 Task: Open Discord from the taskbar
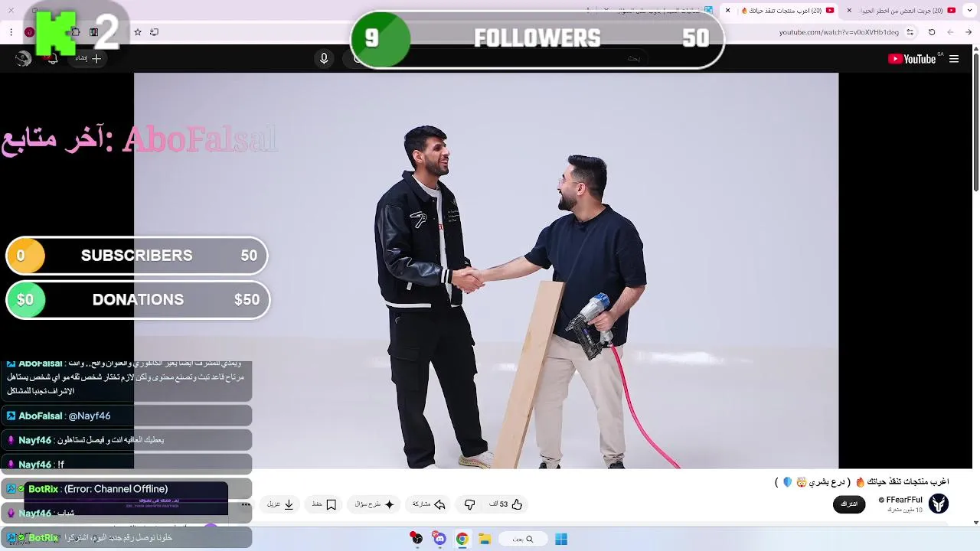click(439, 539)
